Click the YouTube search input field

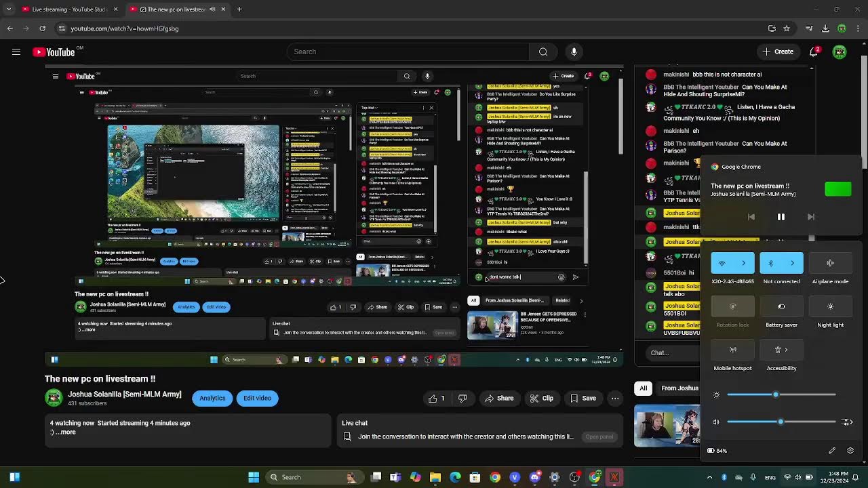[x=408, y=52]
